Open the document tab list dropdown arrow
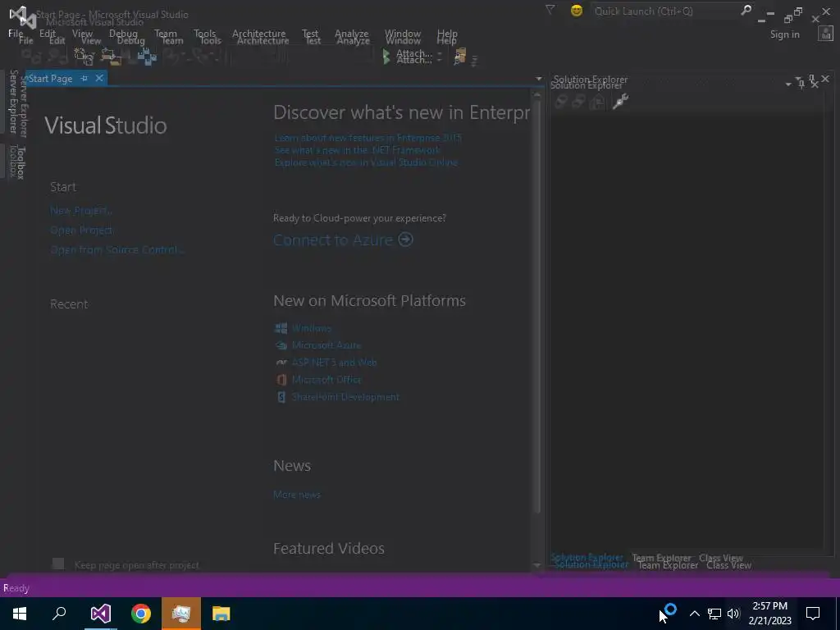The image size is (840, 630). (538, 79)
